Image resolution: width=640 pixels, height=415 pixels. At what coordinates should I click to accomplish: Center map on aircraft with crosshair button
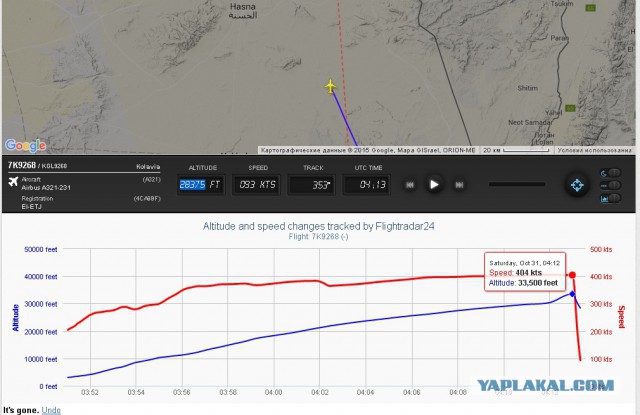tap(577, 185)
